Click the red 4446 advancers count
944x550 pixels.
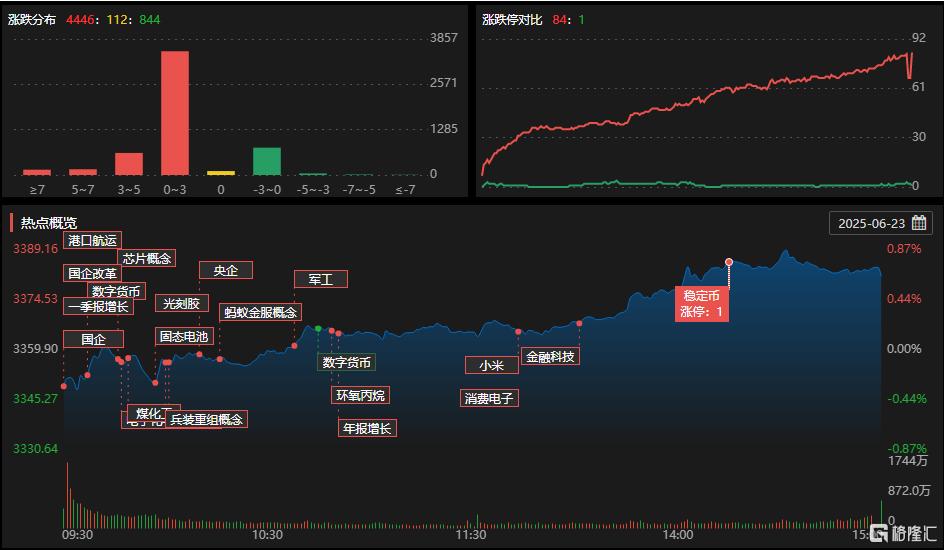80,19
